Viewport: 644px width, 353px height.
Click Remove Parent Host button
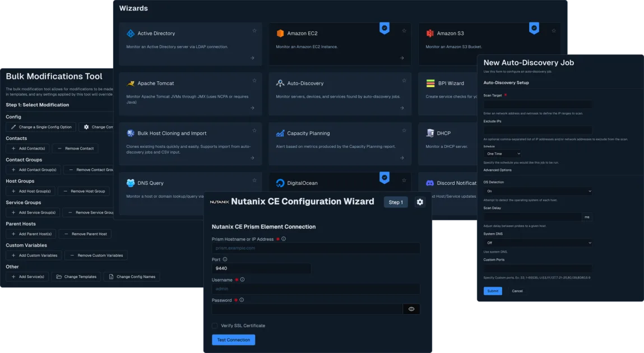85,234
